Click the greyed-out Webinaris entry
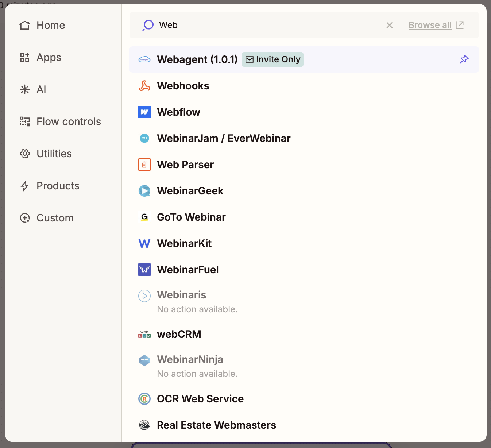491x448 pixels. click(304, 302)
